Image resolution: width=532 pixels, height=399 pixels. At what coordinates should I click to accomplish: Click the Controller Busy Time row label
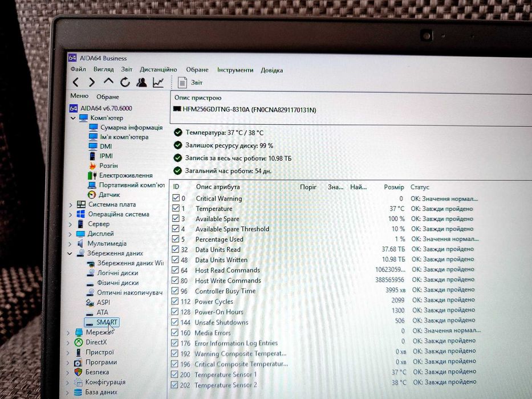pos(225,291)
